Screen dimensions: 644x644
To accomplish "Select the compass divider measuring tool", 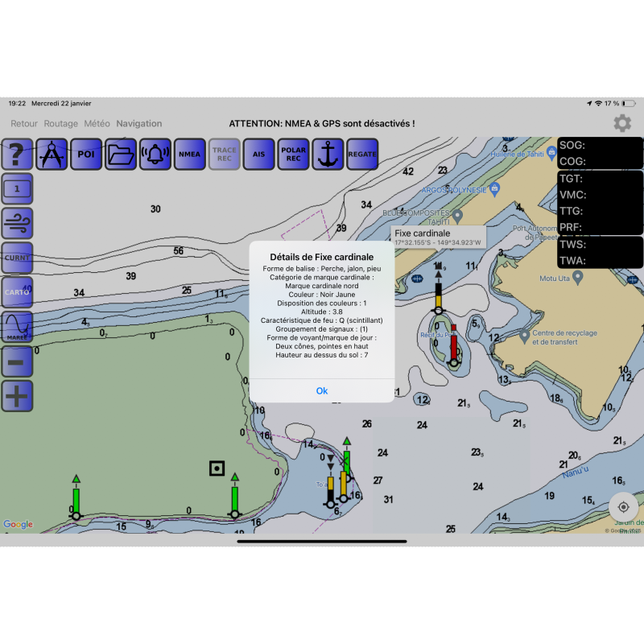I will 52,154.
